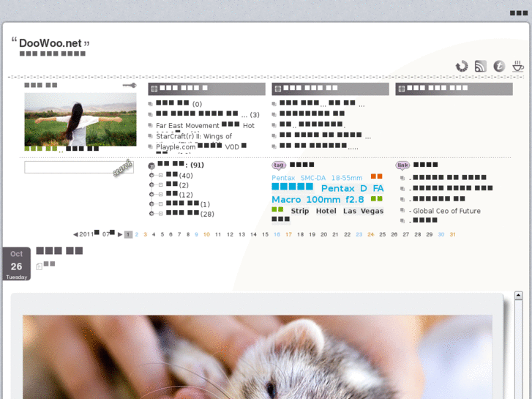The height and width of the screenshot is (399, 532).
Task: Click the hamster photo in the post
Action: point(257,357)
